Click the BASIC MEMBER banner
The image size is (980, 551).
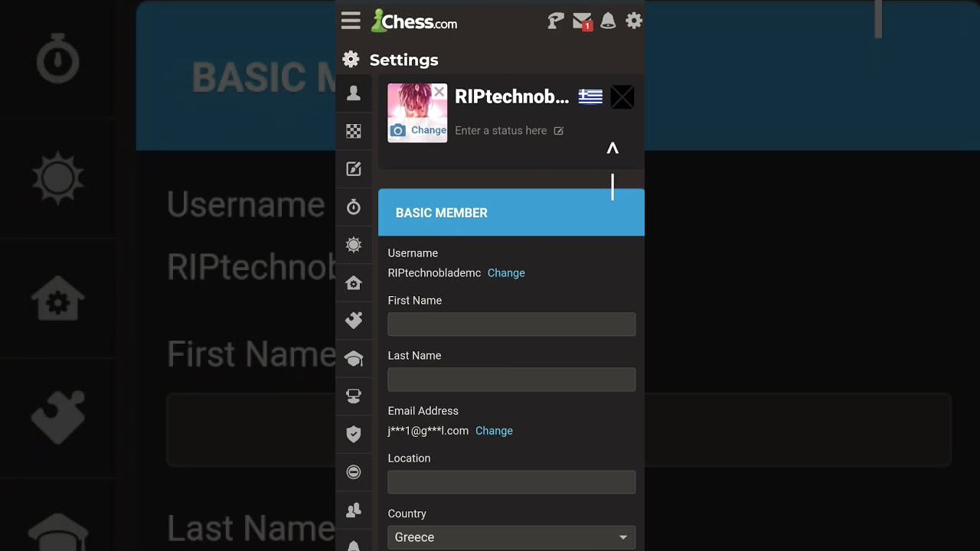point(511,213)
